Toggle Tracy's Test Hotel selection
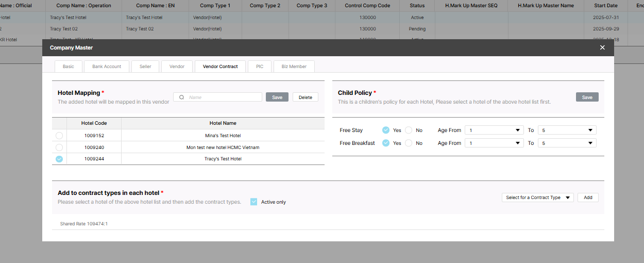The height and width of the screenshot is (263, 644). click(x=59, y=159)
